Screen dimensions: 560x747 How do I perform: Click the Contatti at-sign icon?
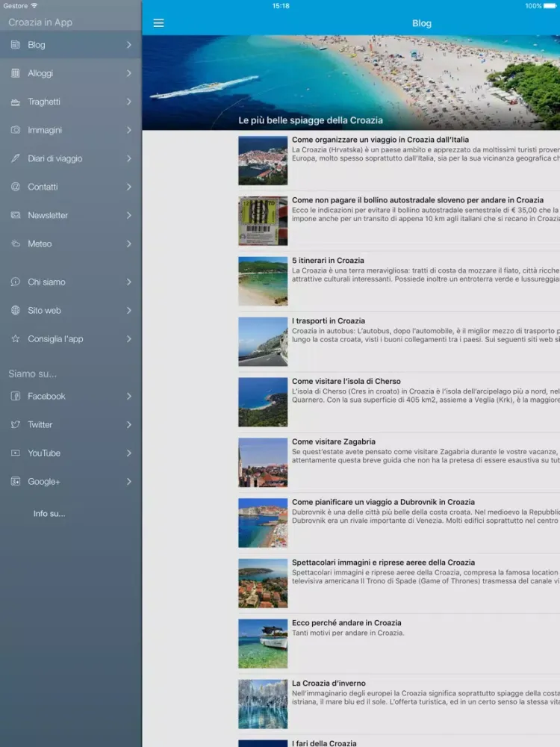pos(16,187)
